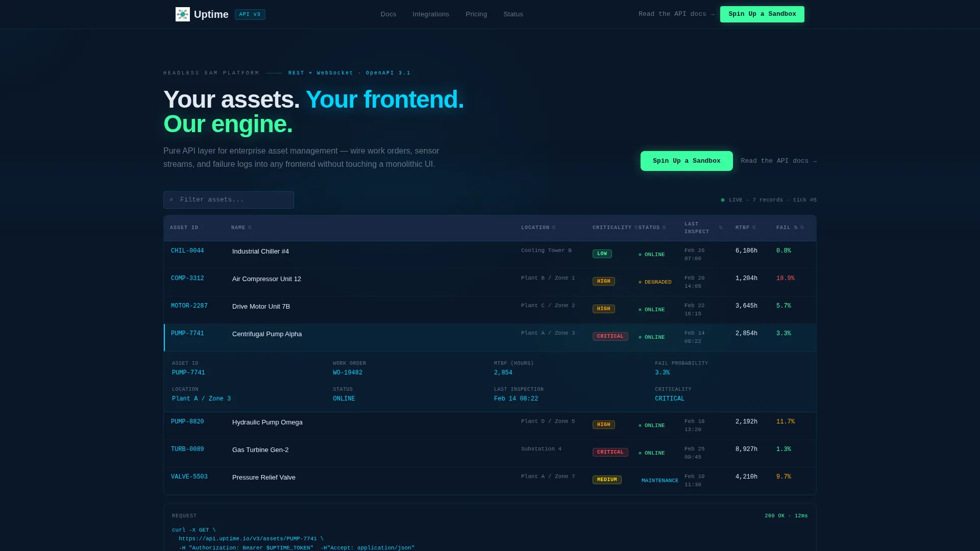Sort table by Name column icon
Viewport: 980px width, 551px height.
(250, 228)
